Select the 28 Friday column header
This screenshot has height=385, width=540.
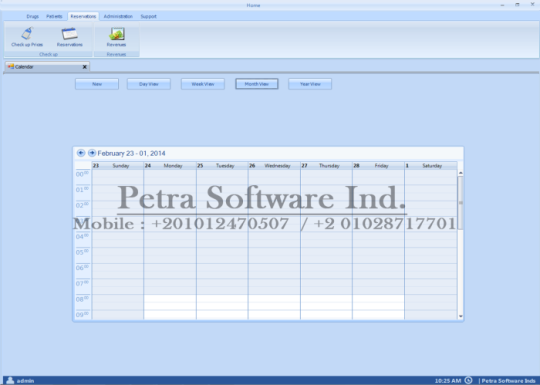click(378, 166)
